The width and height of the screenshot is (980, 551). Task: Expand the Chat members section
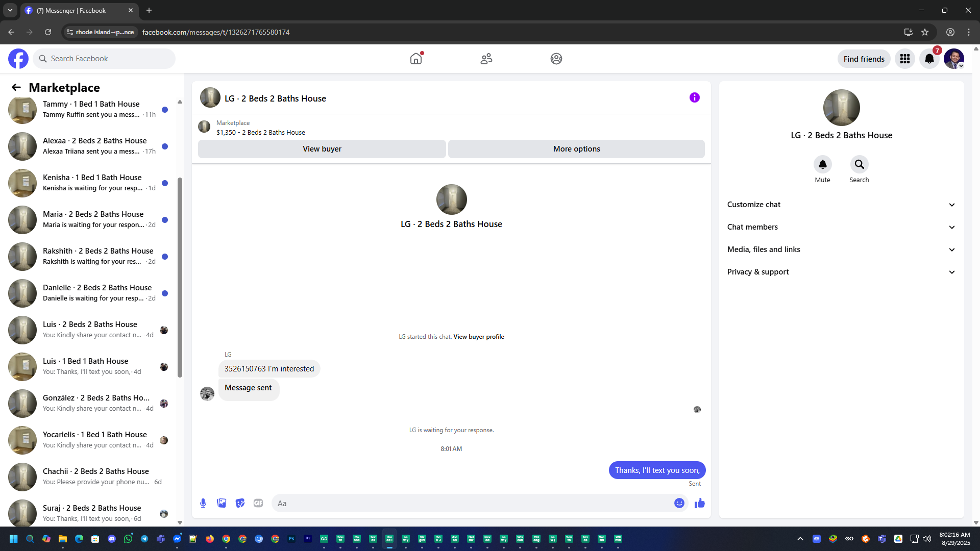(841, 227)
